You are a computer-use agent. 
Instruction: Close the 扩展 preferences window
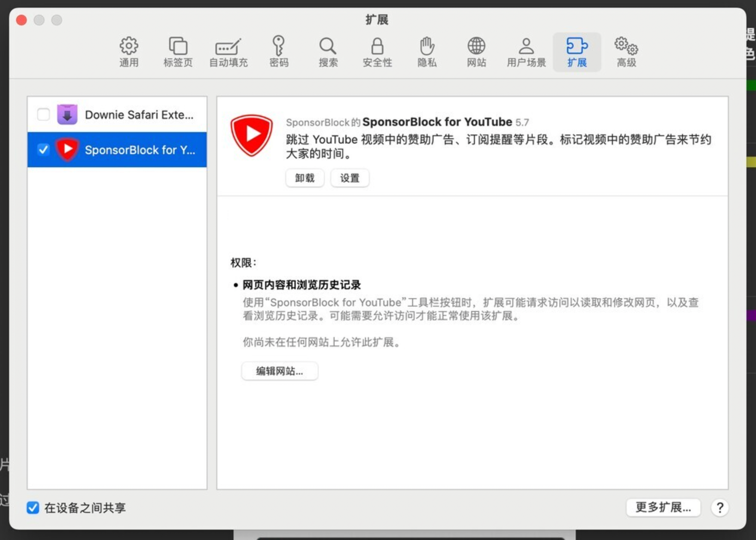click(22, 20)
